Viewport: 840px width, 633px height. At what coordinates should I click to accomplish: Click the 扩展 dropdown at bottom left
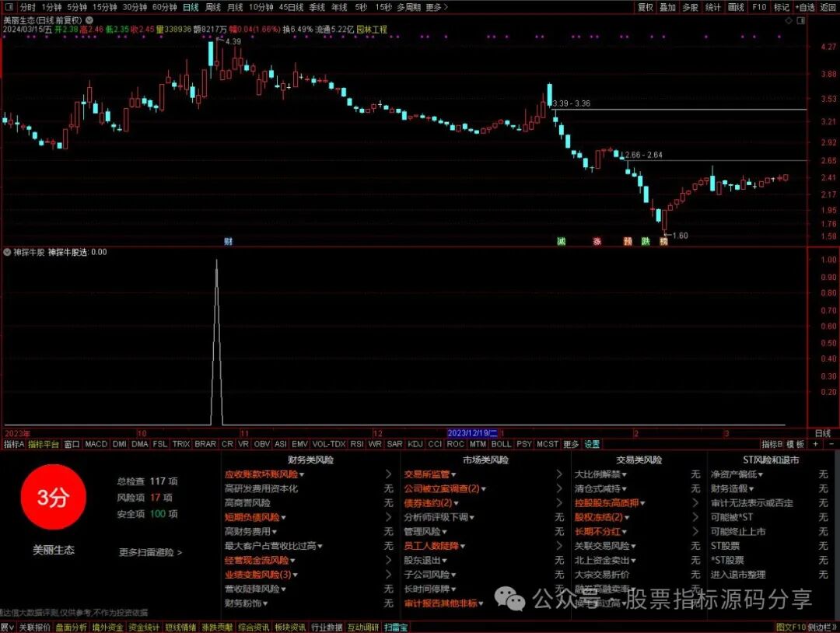(6, 627)
